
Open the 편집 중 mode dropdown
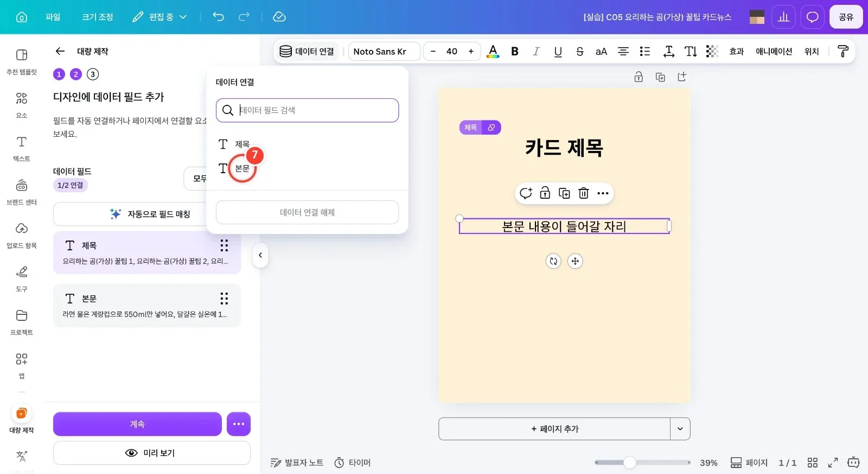159,17
